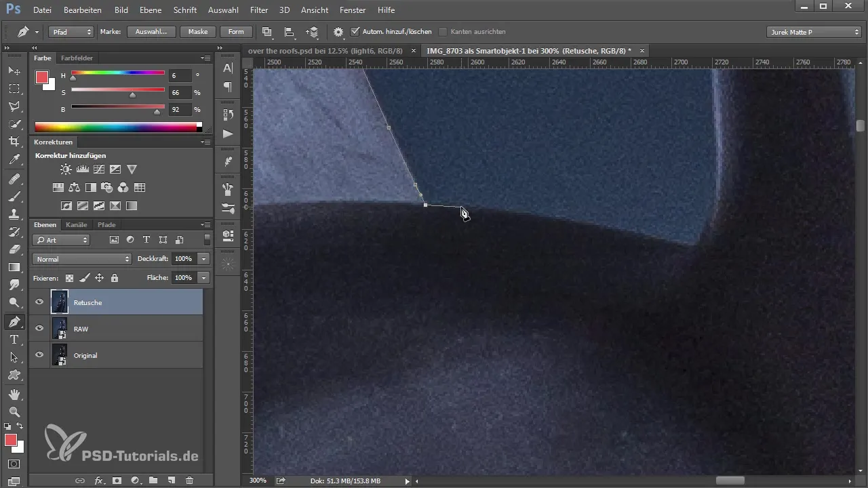The width and height of the screenshot is (868, 488).
Task: Delete layer with trash icon
Action: (189, 480)
